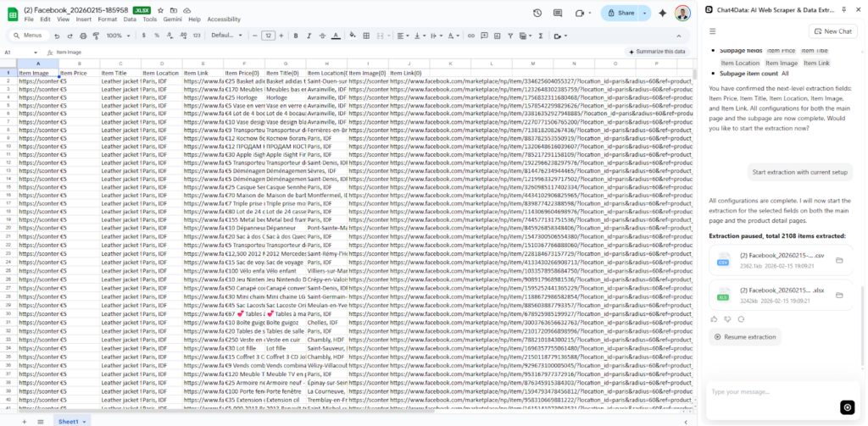Open the functions sigma menu
This screenshot has width=868, height=426.
point(540,36)
